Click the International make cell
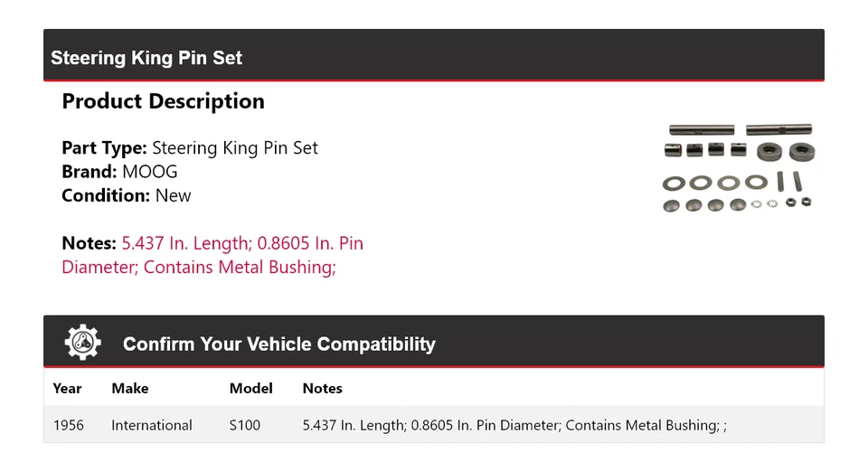Viewport: 868px width, 472px height. 152,425
